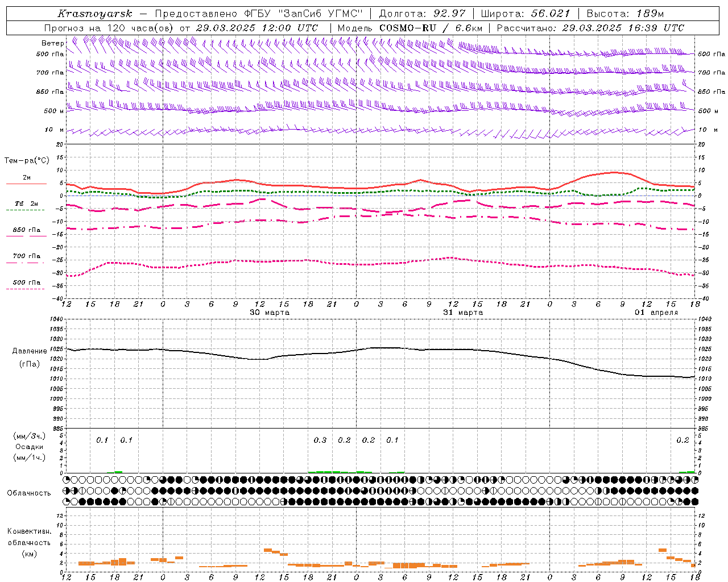Click the 850 гПа temperature legend label
The width and height of the screenshot is (728, 582).
[x=27, y=230]
